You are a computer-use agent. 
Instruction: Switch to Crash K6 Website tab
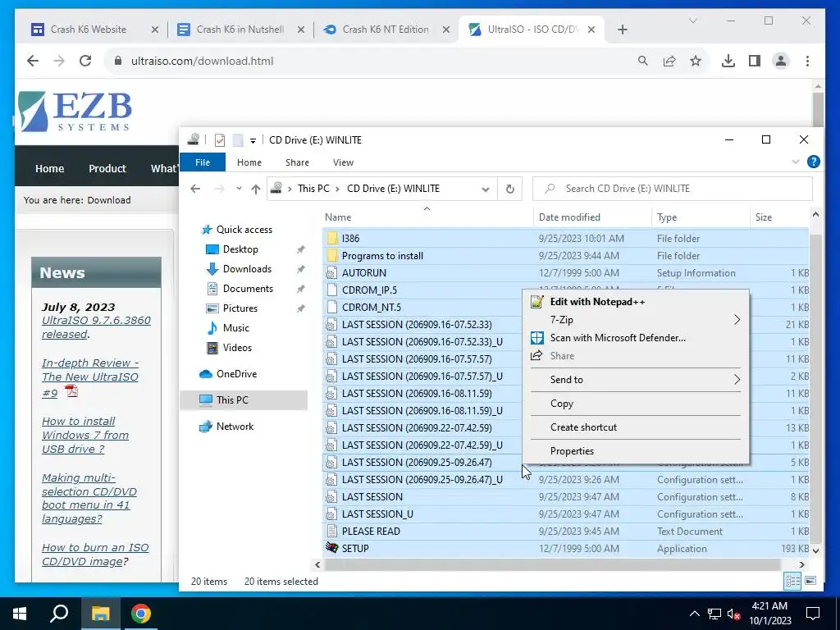tap(89, 30)
